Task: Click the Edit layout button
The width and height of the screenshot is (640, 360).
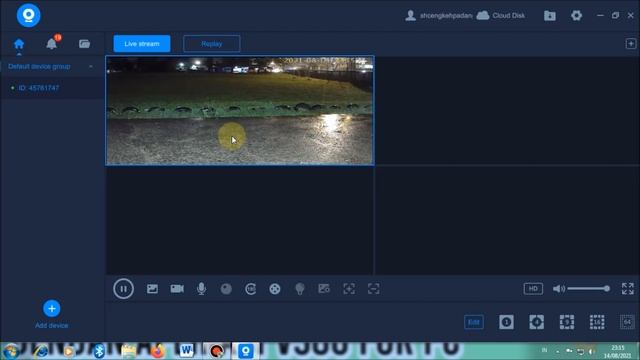Action: [474, 322]
